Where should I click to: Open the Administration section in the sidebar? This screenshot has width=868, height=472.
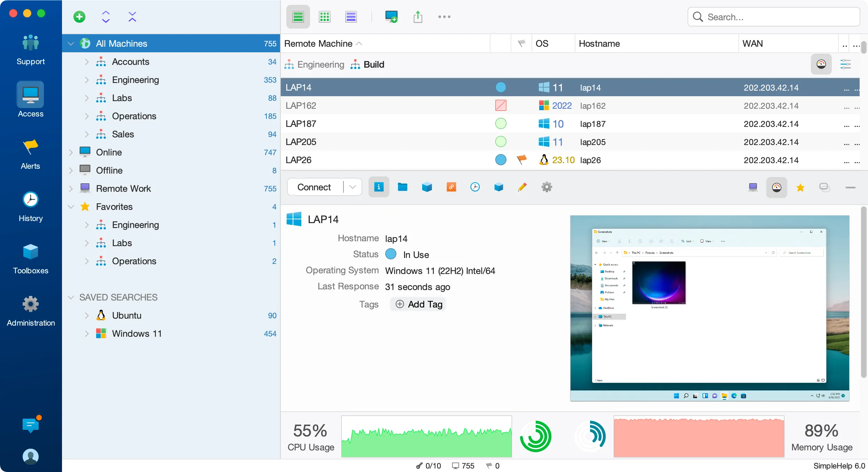pyautogui.click(x=30, y=310)
